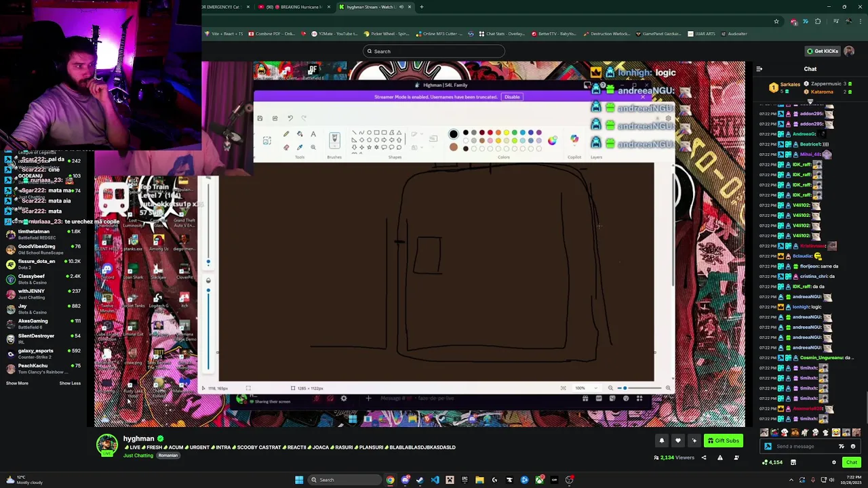Viewport: 868px width, 488px height.
Task: Open the emote picker smiley
Action: point(853,446)
